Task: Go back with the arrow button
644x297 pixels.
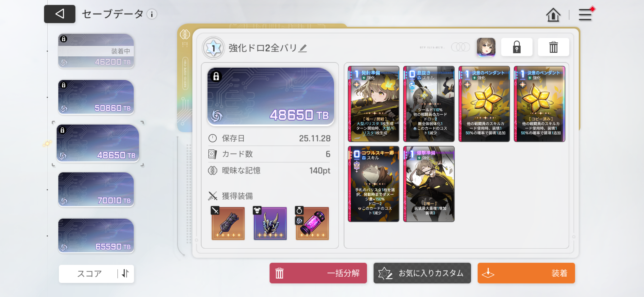Action: pos(60,14)
